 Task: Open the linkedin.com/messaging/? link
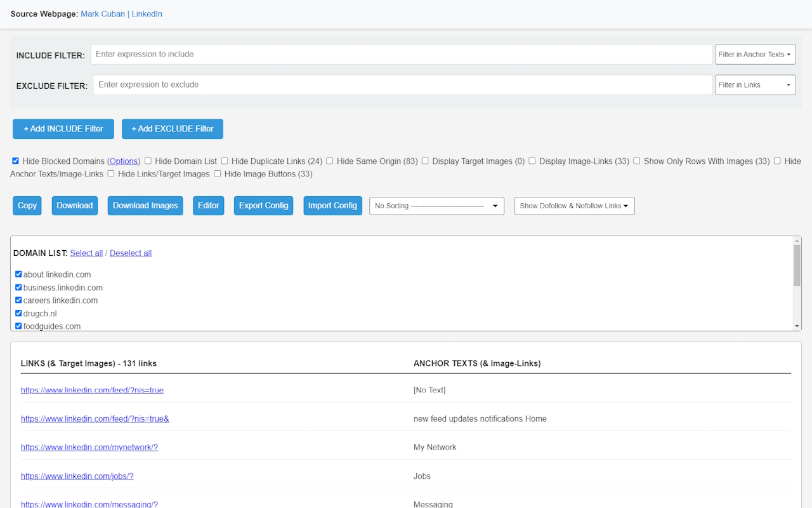(89, 504)
